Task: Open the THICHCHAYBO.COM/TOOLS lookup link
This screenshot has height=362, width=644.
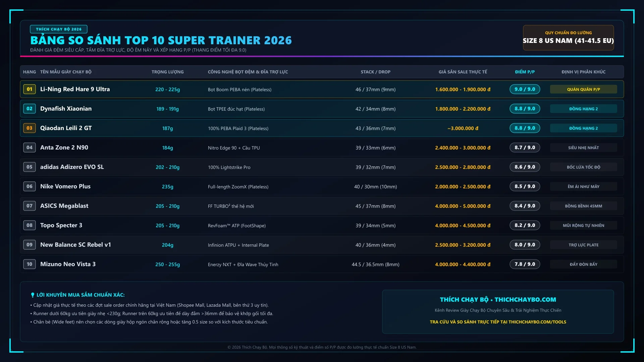Action: [x=498, y=322]
